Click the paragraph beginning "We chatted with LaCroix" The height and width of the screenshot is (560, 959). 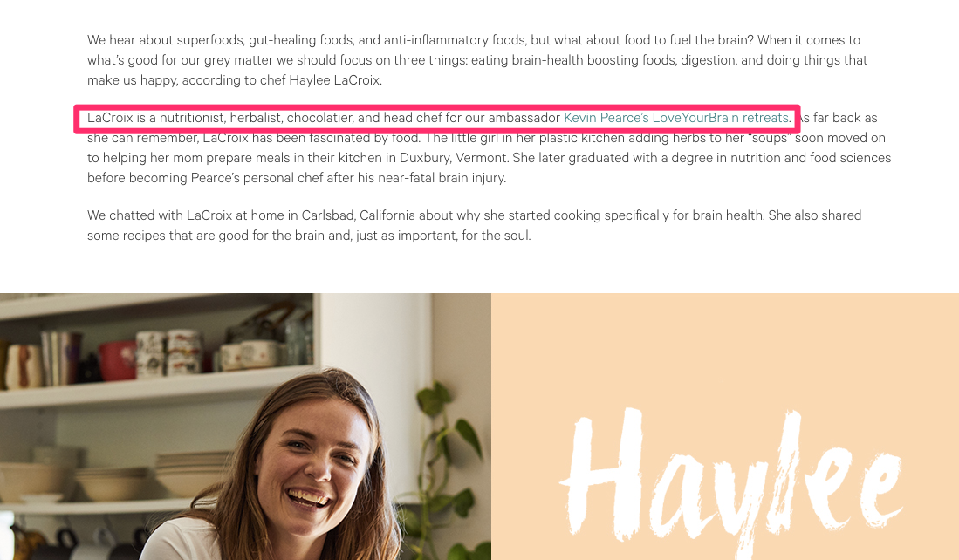[x=474, y=225]
